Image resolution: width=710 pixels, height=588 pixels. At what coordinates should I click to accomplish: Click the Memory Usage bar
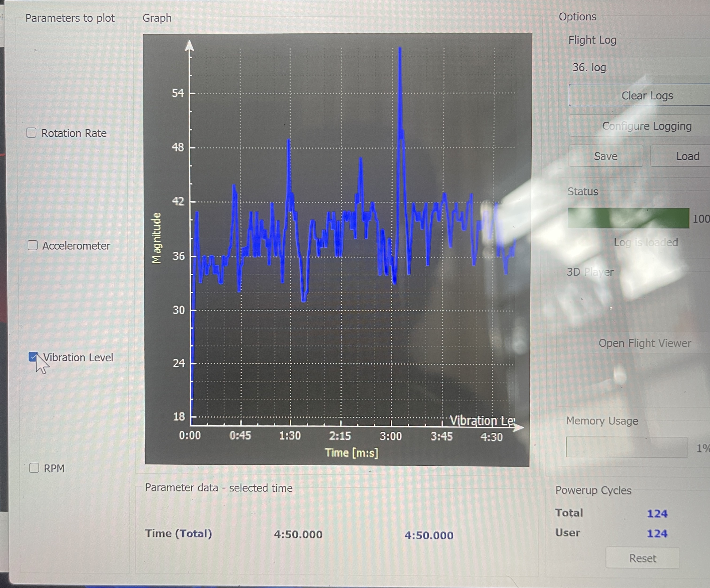(x=626, y=447)
